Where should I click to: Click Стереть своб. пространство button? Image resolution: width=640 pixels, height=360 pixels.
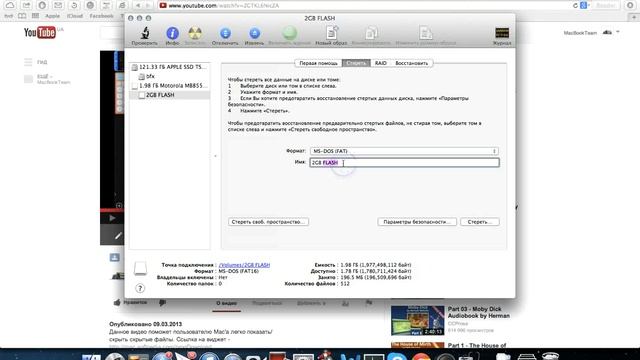[x=268, y=222]
